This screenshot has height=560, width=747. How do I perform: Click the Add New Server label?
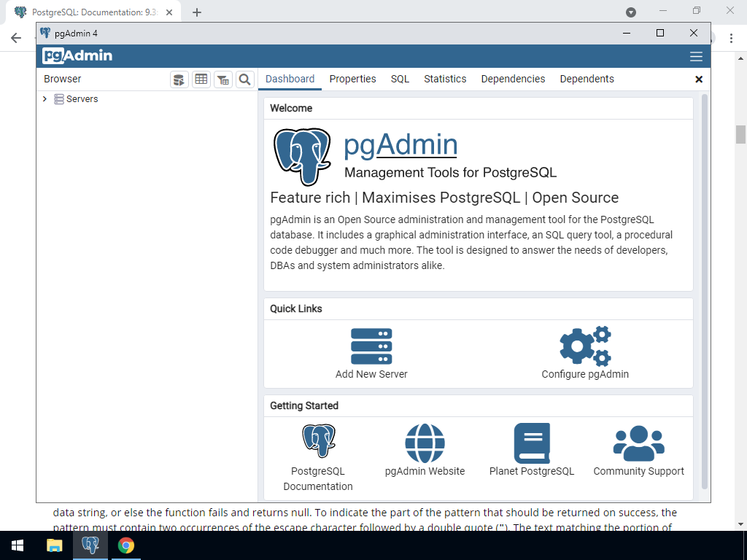pos(371,374)
